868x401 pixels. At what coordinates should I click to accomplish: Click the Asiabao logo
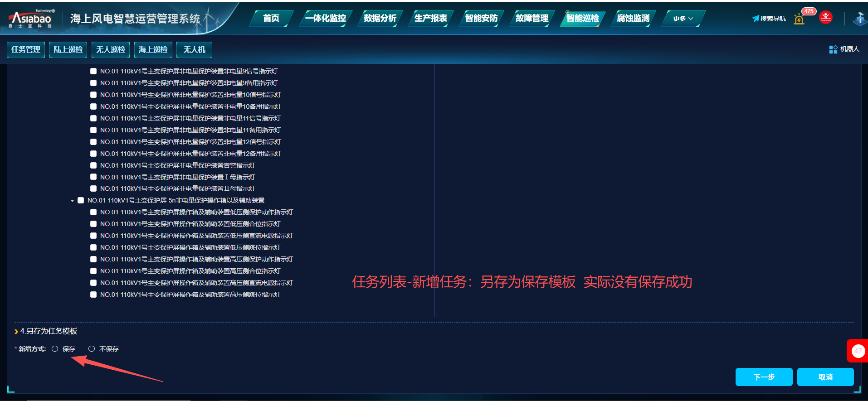pos(31,19)
